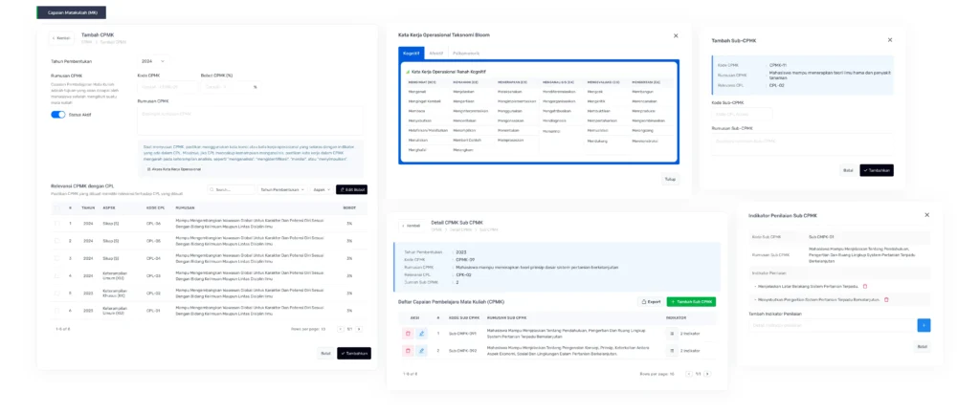Screen dimensions: 980x413
Task: Check the row 6 CPL-01 checkbox
Action: (57, 310)
